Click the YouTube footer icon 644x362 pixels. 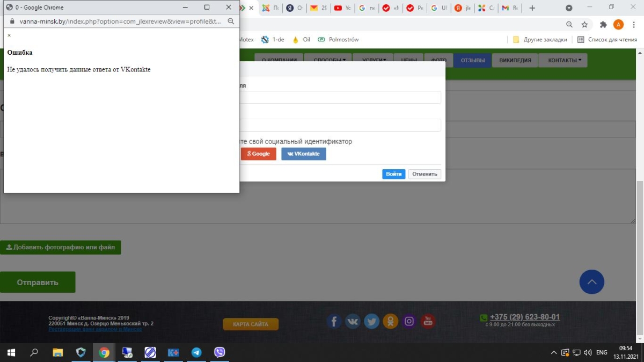tap(428, 321)
